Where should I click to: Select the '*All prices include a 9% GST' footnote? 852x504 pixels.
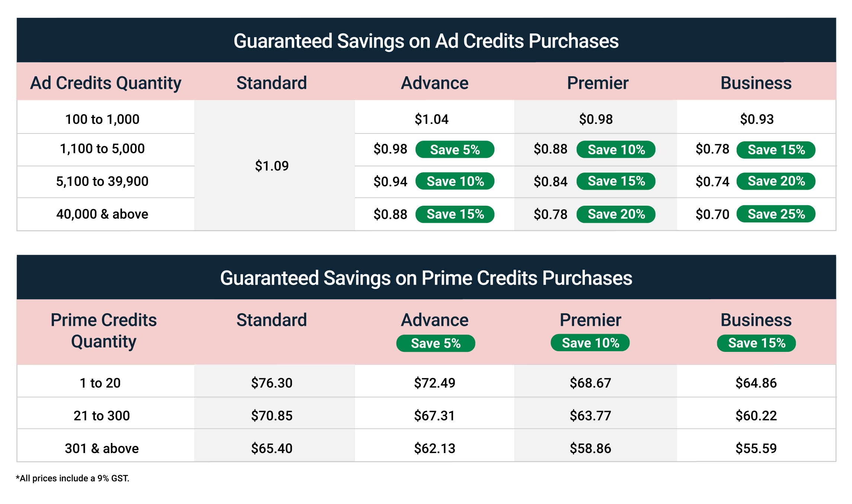coord(73,478)
